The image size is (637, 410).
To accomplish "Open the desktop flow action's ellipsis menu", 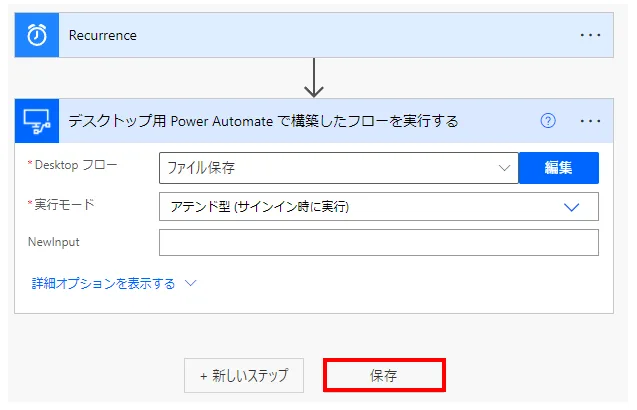I will coord(591,121).
